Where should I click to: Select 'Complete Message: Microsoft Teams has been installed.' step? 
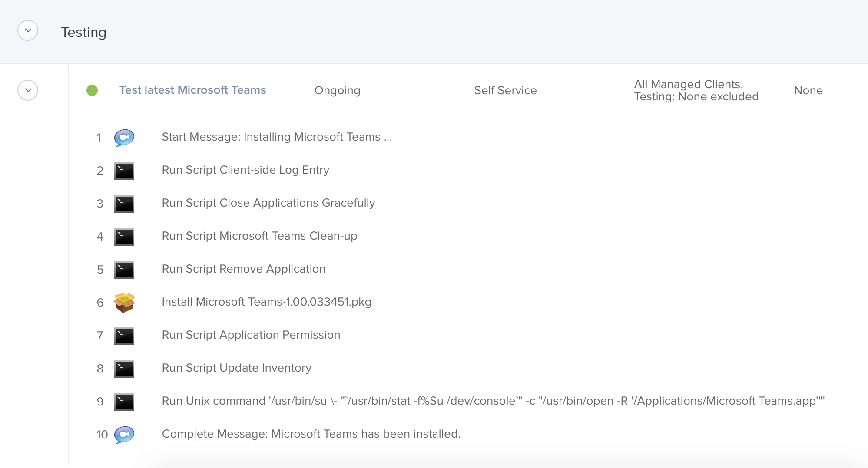pyautogui.click(x=311, y=434)
